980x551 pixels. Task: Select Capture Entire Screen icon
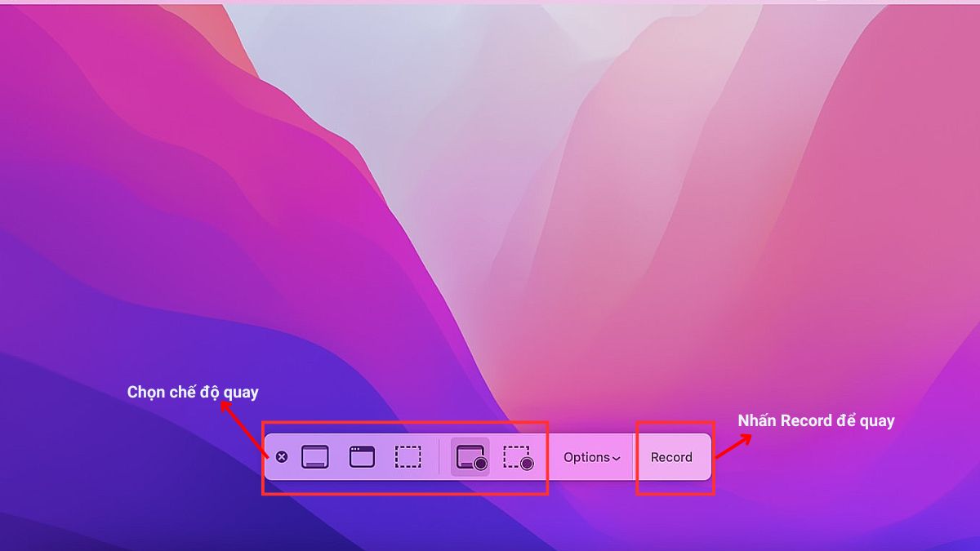(314, 457)
